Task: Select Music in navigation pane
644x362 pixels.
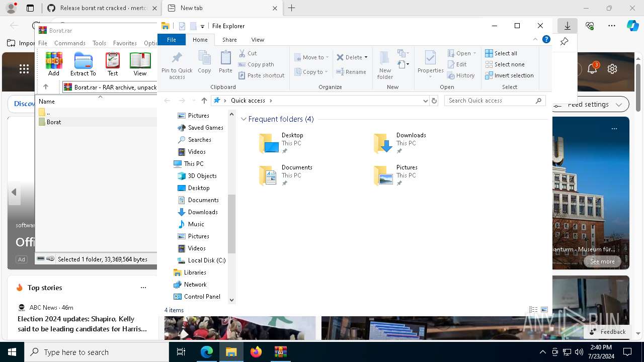Action: pyautogui.click(x=191, y=224)
